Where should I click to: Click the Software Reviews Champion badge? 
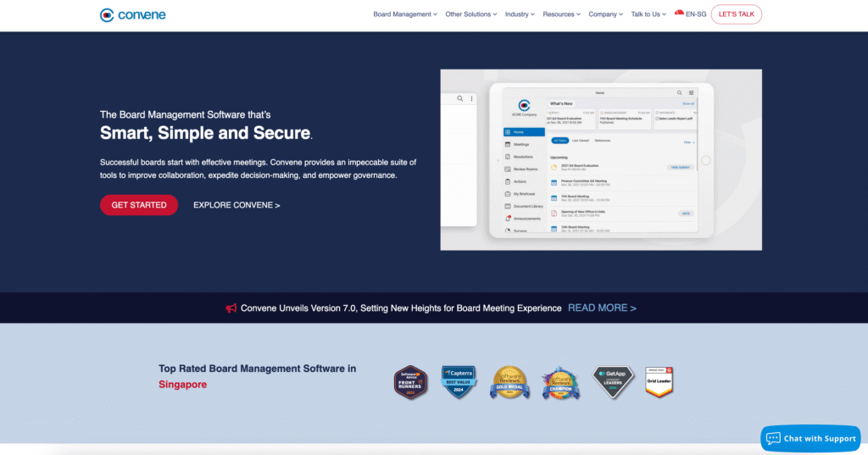pyautogui.click(x=561, y=382)
